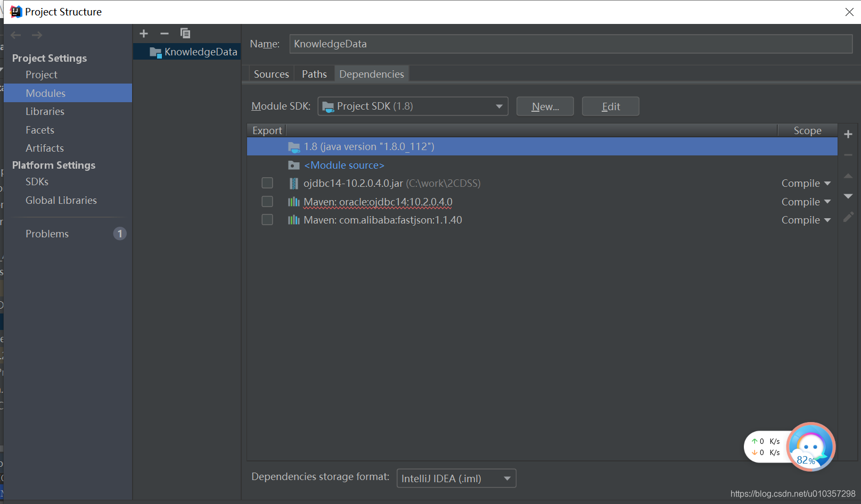Move the selected dependency down using arrow icon

pyautogui.click(x=848, y=196)
